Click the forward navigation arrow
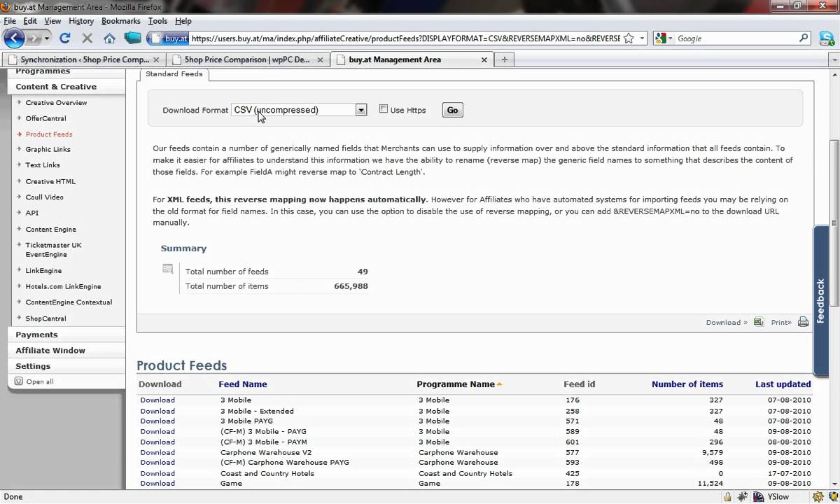The image size is (840, 504). click(34, 38)
